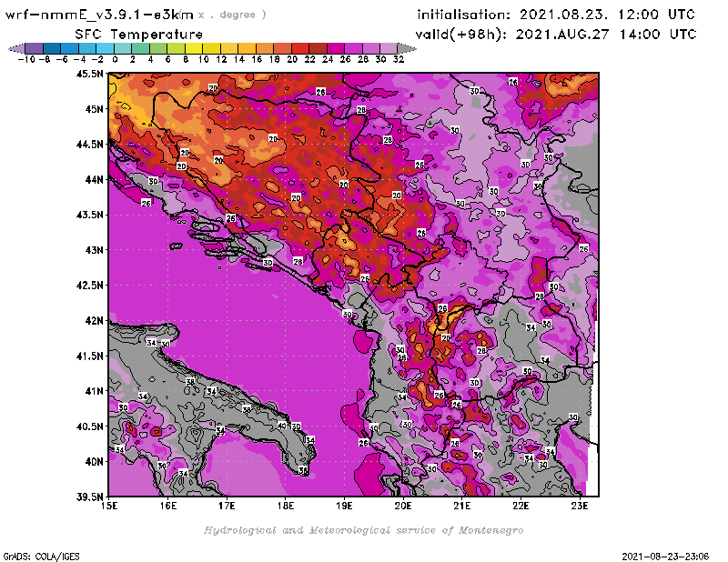Click the '42.5N' latitude label
The image size is (728, 562).
click(89, 286)
